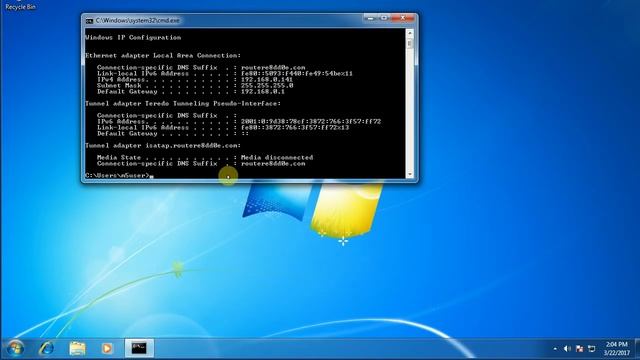This screenshot has width=640, height=360.
Task: Select the Command Prompt taskbar button
Action: coord(139,348)
